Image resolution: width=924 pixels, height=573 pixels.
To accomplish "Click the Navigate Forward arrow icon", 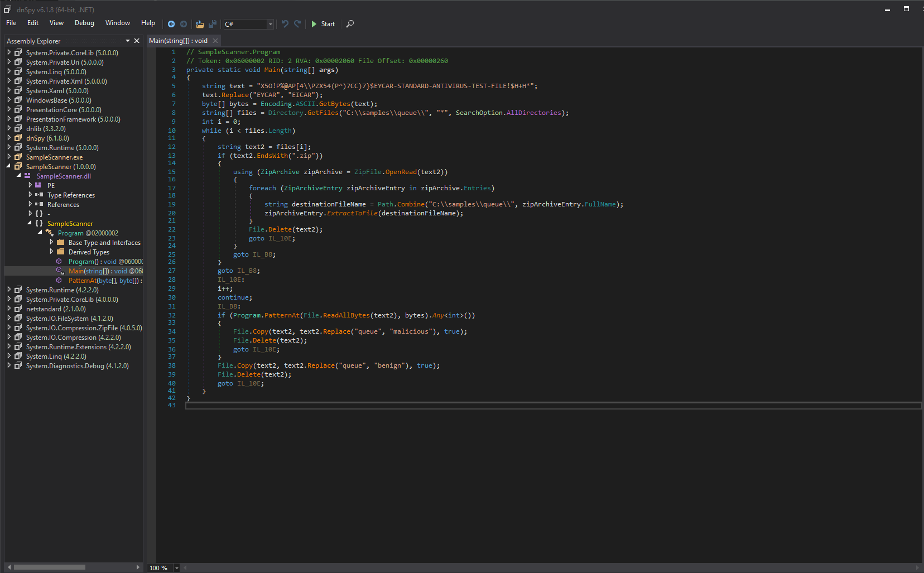I will pos(184,24).
